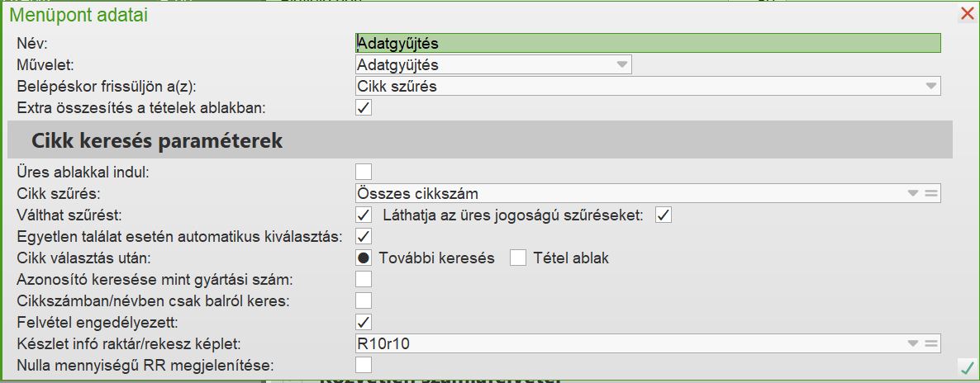Open the Cikk szűrés dropdown arrow
The image size is (980, 383).
(x=913, y=193)
